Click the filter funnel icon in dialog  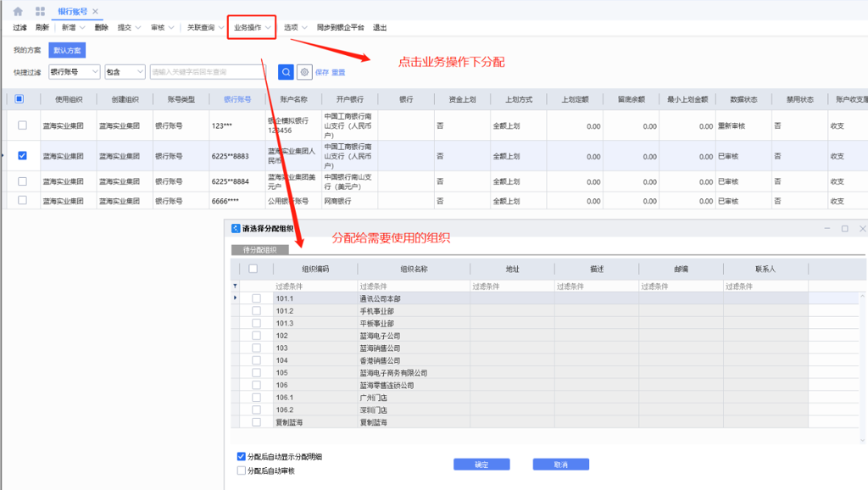point(236,287)
